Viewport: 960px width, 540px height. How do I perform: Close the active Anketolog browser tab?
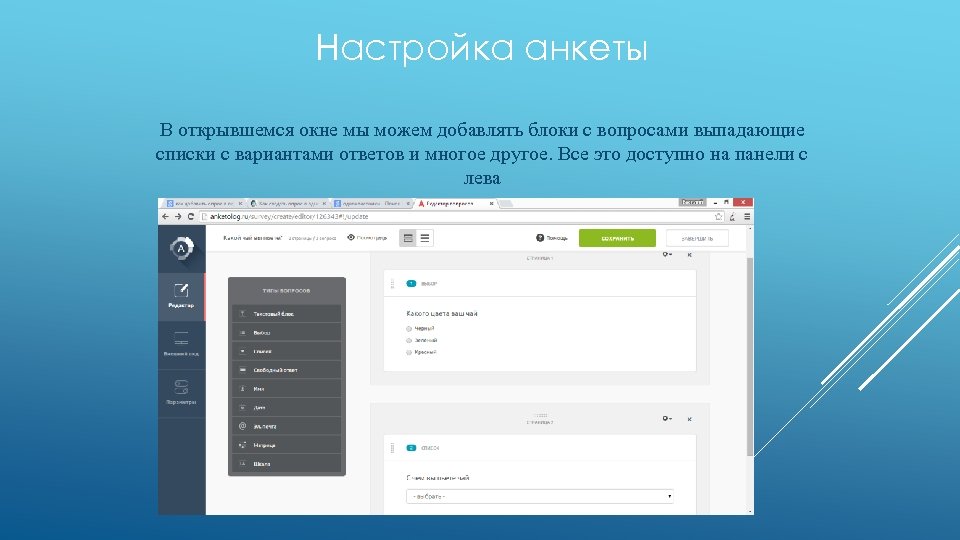tap(491, 203)
